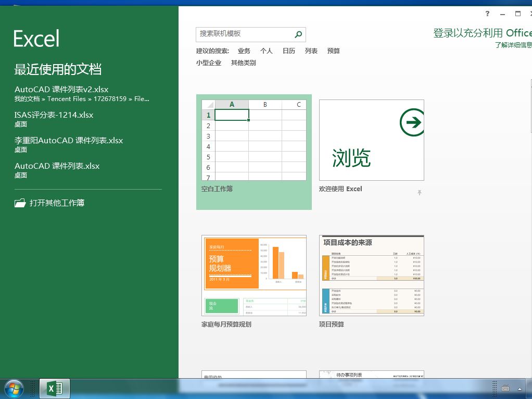The image size is (532, 399).
Task: Click the 空白工作簿 label text
Action: click(217, 189)
